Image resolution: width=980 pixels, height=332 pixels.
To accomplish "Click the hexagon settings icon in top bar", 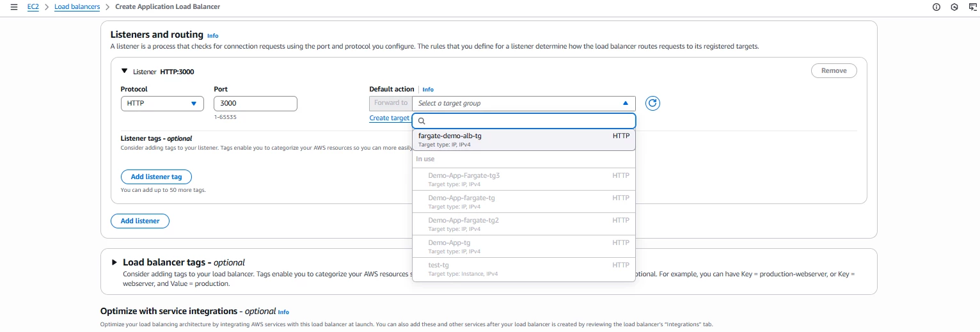I will [x=954, y=7].
